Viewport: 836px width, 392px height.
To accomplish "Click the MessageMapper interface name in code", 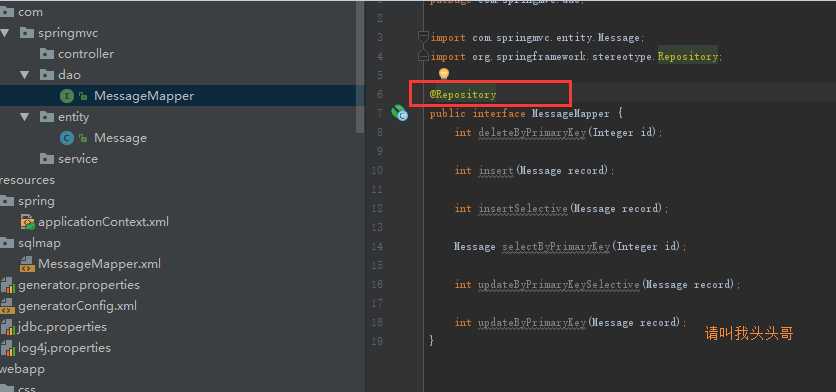I will (570, 114).
